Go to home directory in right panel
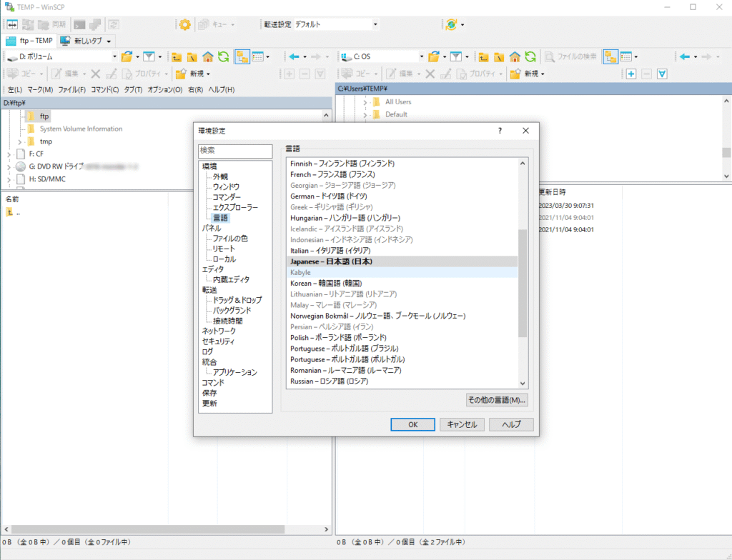This screenshot has width=732, height=560. (x=515, y=56)
